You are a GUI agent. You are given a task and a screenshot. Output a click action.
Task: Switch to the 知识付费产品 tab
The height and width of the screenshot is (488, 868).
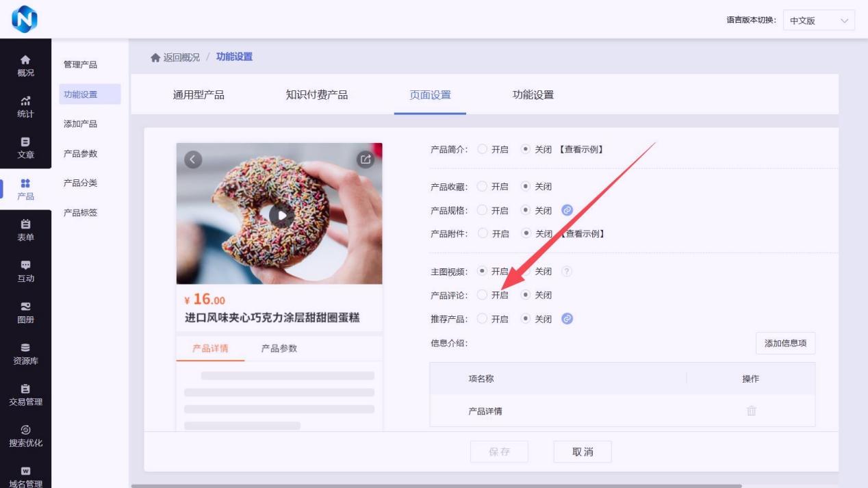(316, 95)
